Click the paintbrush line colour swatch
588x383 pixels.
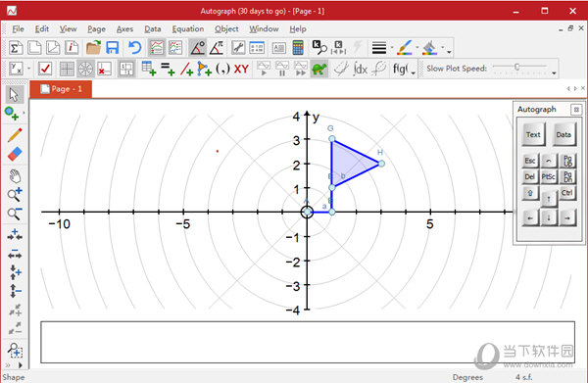point(404,48)
